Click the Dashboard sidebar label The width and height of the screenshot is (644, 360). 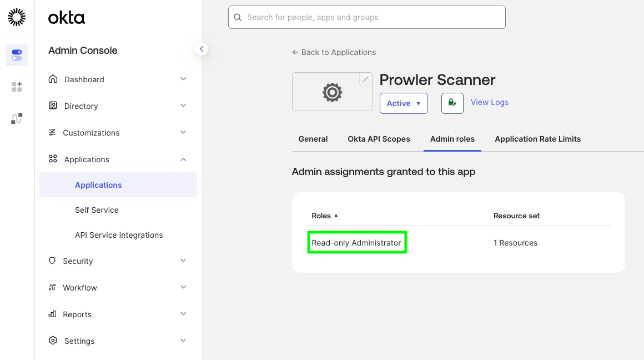[84, 79]
